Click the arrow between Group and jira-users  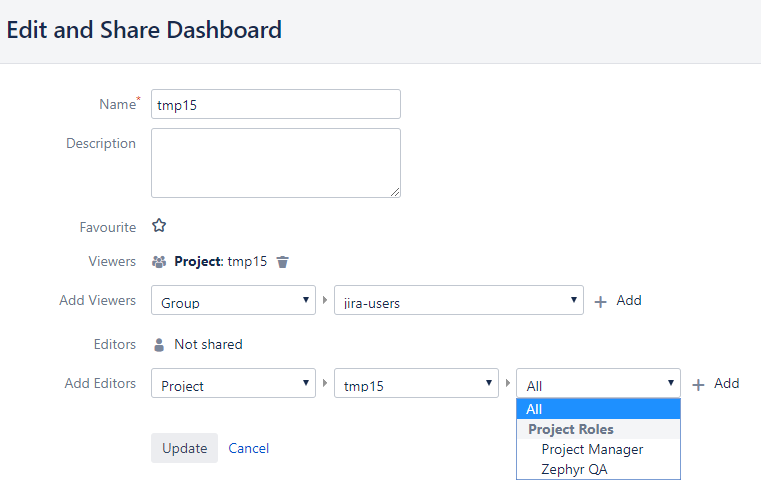click(x=325, y=300)
